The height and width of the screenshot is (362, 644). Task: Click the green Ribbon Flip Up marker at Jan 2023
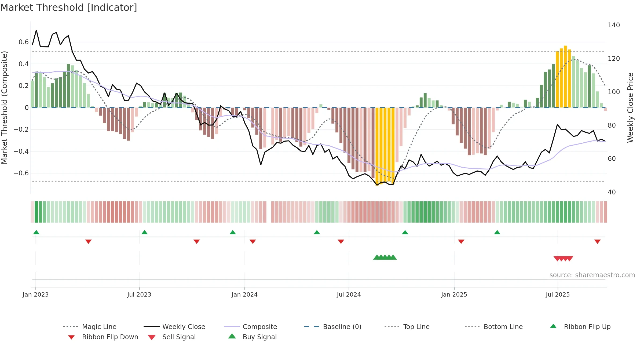[x=36, y=232]
